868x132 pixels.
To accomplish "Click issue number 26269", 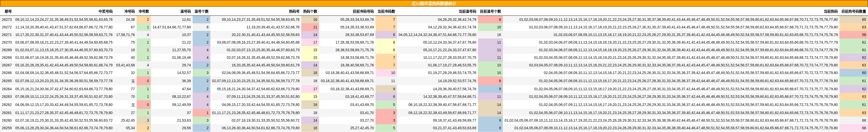I will [7, 50].
